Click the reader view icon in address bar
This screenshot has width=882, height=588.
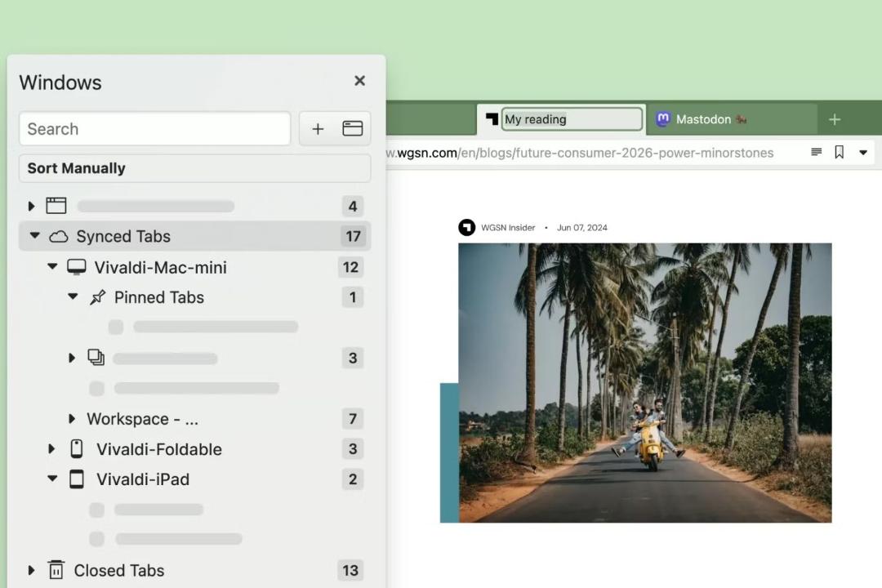(816, 152)
